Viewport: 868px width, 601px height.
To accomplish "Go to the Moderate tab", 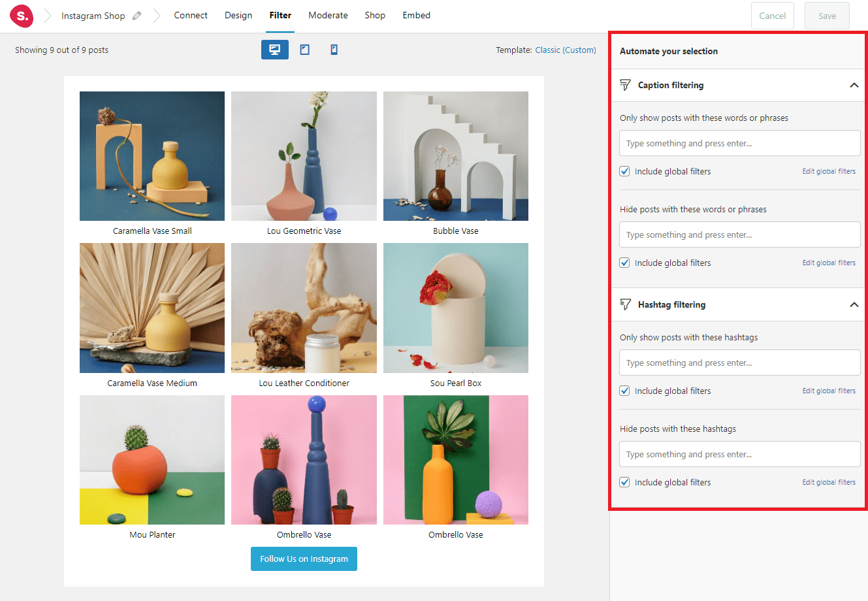I will tap(328, 15).
